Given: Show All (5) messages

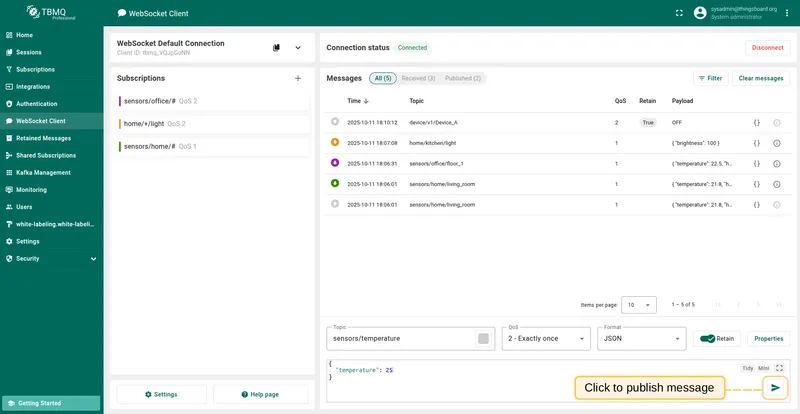Looking at the screenshot, I should [x=383, y=79].
